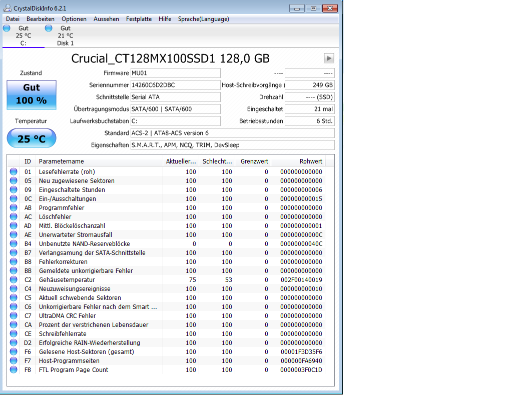Screen dimensions: 532x395
Task: Click the Gut status orb for C:
Action: pyautogui.click(x=7, y=28)
